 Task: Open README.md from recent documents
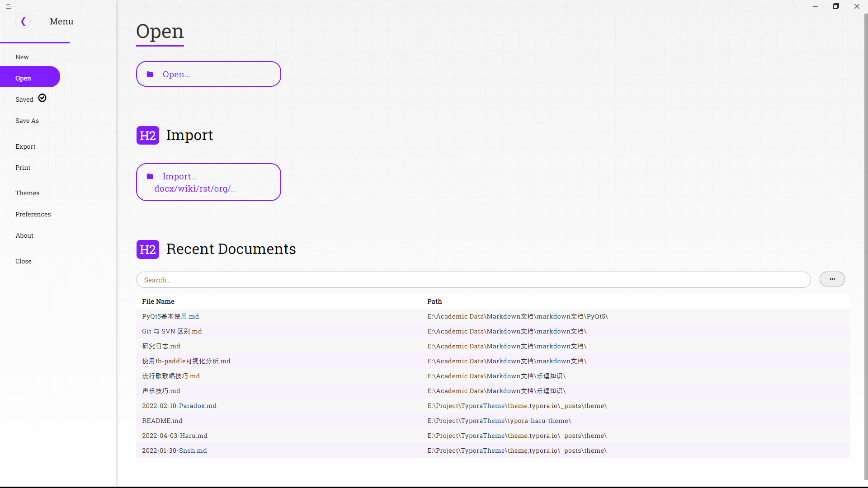pyautogui.click(x=162, y=421)
